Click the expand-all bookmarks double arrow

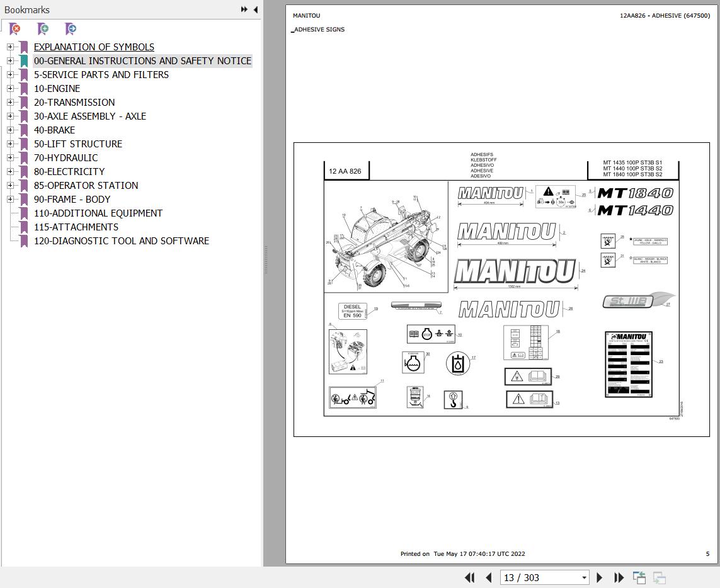tap(244, 9)
